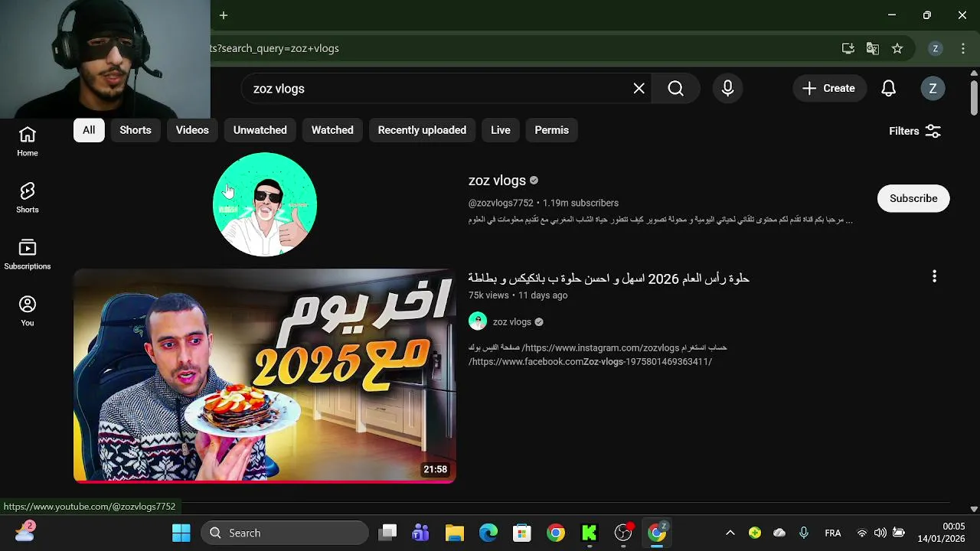Open the zoz vlogs channel title

(x=497, y=181)
